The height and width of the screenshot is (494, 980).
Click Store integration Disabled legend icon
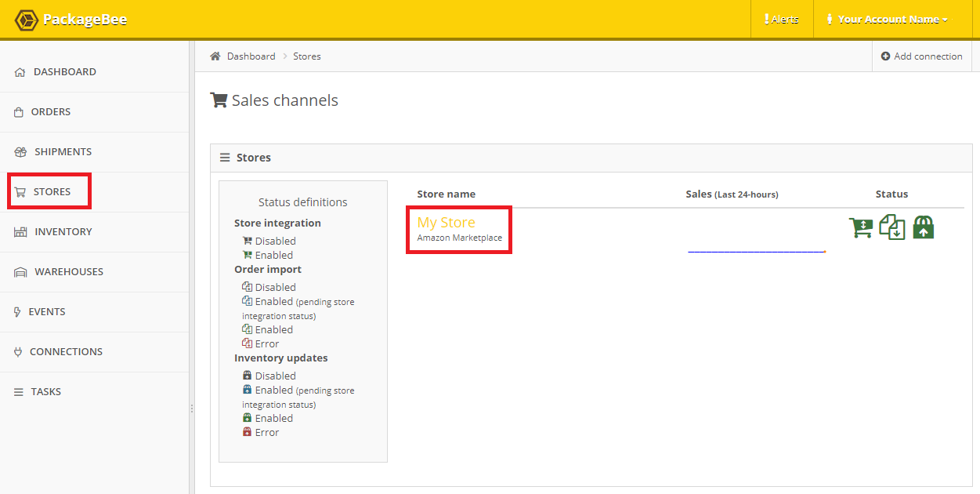click(x=248, y=241)
